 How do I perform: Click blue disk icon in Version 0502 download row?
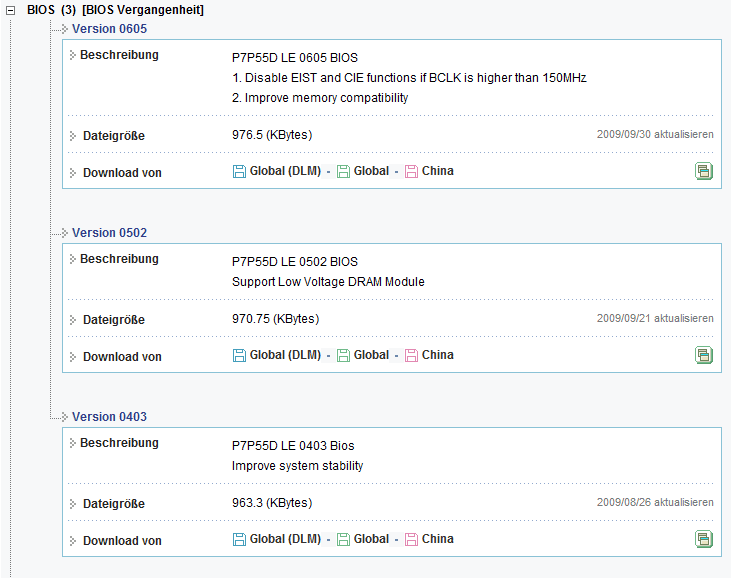click(x=239, y=355)
